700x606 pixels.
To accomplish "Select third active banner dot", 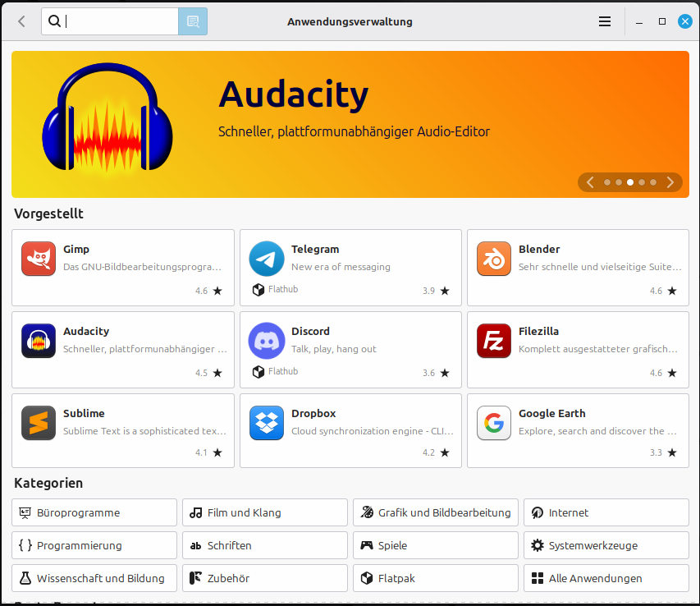I will click(630, 182).
